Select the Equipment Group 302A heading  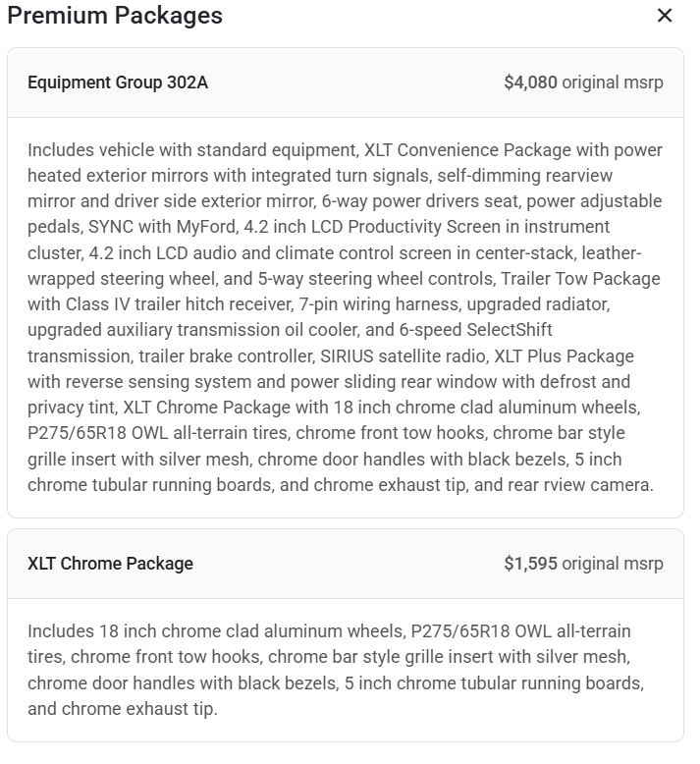[x=118, y=82]
